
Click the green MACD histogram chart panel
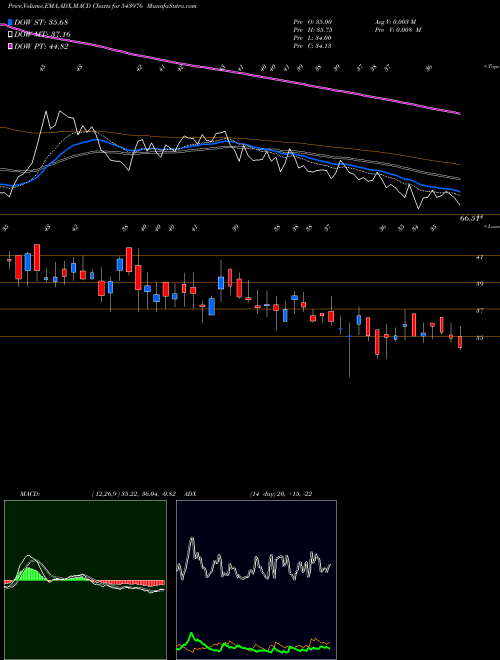(x=85, y=580)
